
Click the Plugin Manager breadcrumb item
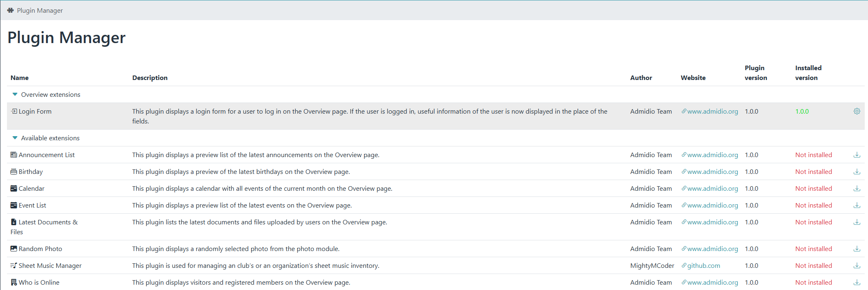point(39,10)
